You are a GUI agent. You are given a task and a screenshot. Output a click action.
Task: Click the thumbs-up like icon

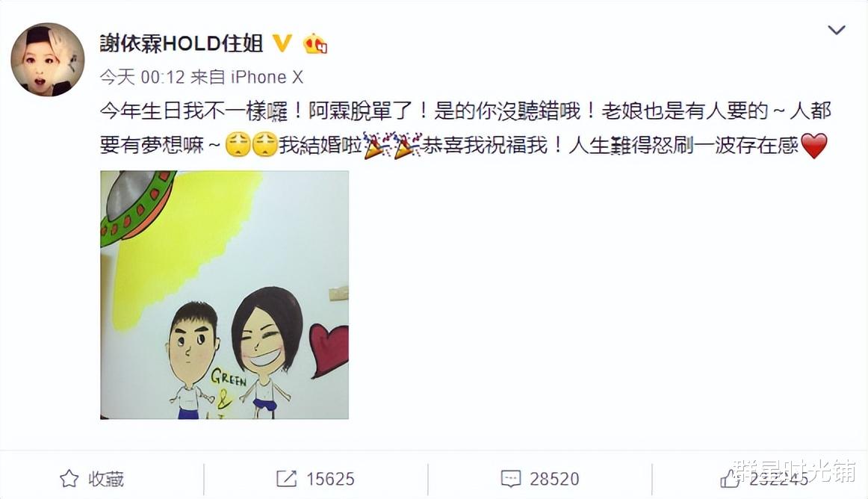(x=730, y=479)
